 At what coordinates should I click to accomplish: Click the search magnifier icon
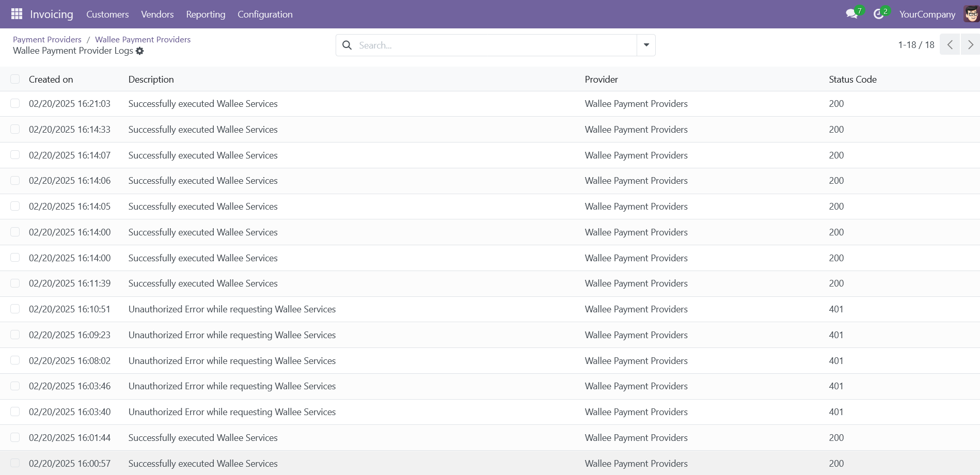347,45
